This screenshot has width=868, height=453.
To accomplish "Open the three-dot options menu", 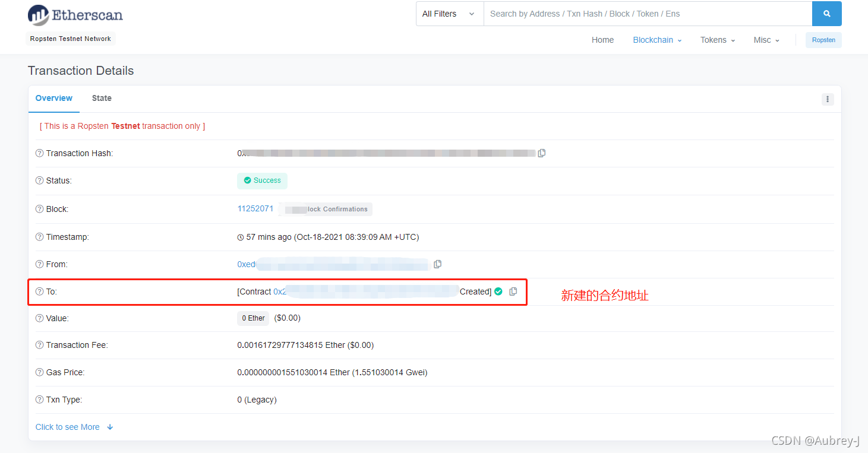I will point(828,99).
